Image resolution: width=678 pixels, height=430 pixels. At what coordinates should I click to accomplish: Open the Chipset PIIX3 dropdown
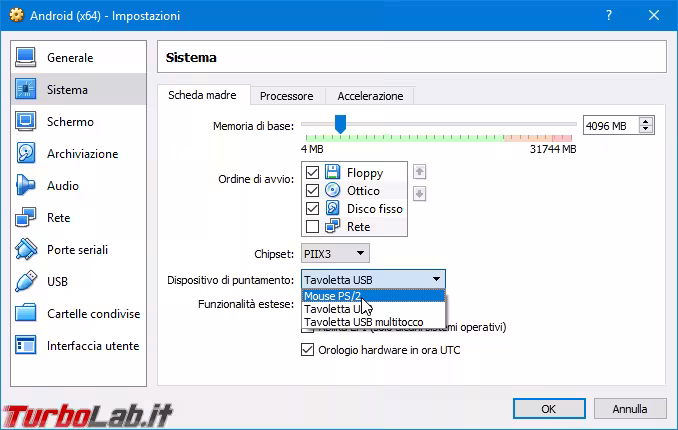pos(335,254)
